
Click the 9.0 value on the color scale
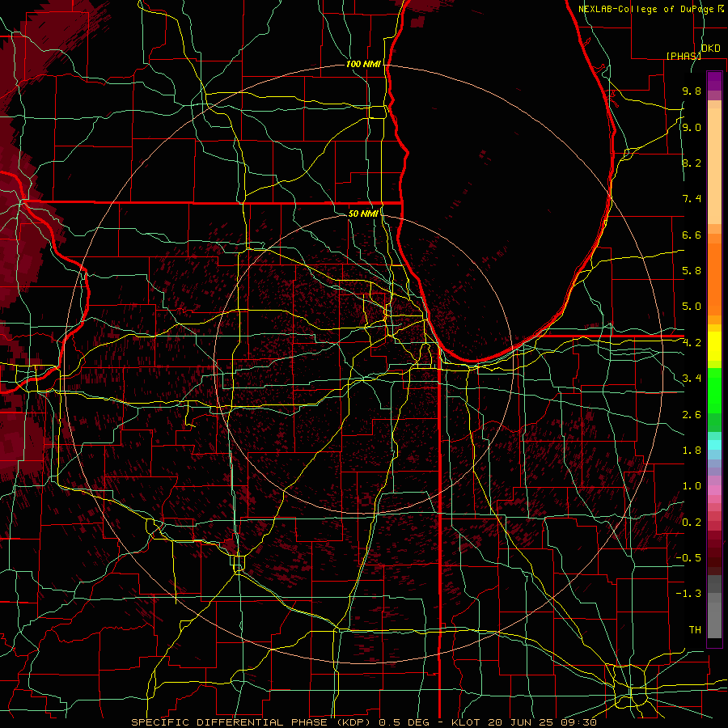(x=692, y=127)
